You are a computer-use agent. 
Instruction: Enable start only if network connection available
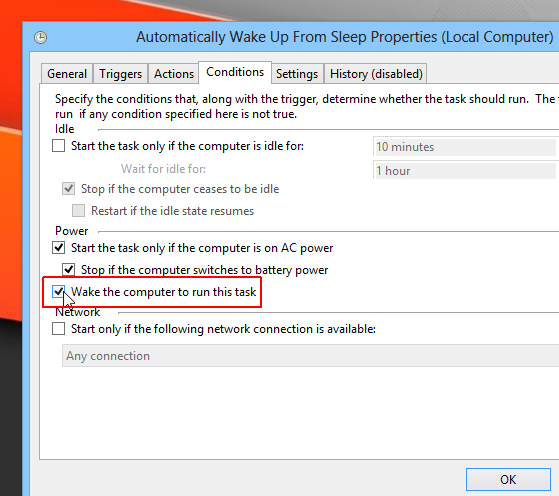coord(58,328)
